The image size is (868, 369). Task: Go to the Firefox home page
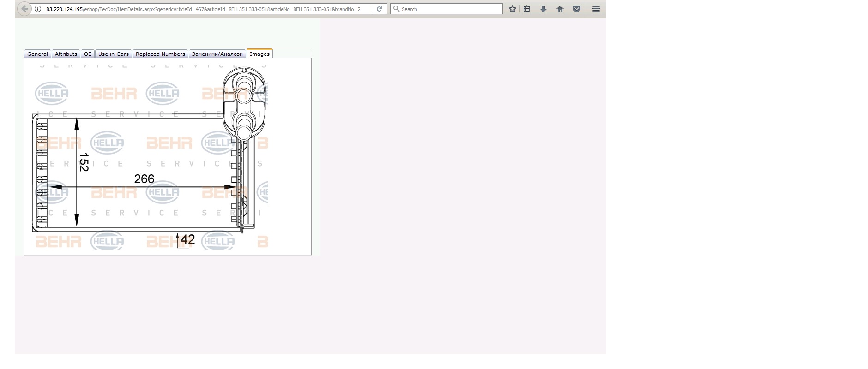(x=560, y=9)
